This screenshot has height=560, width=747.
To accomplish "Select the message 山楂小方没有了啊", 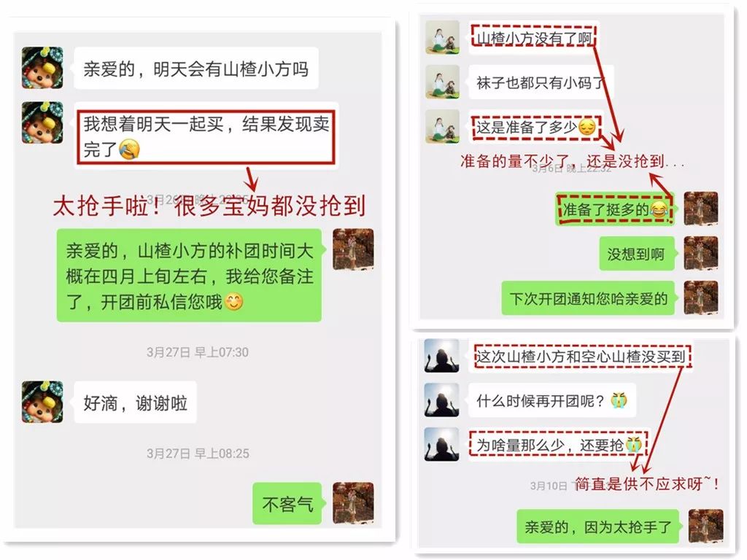I will (533, 37).
